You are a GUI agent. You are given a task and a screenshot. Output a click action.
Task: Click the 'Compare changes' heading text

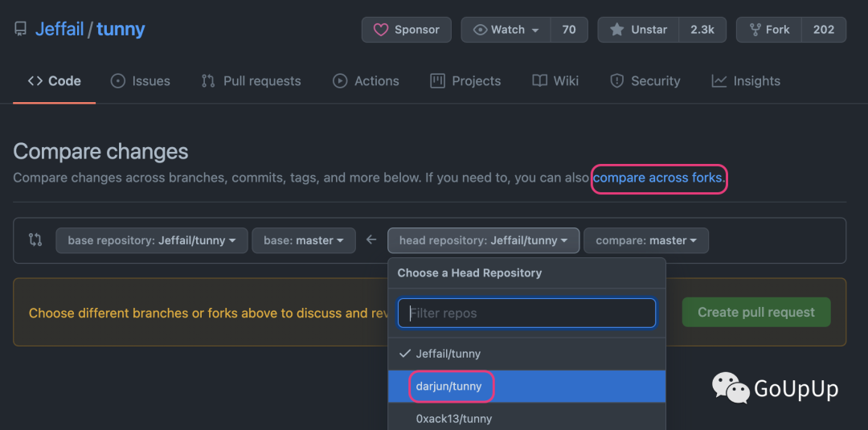pyautogui.click(x=100, y=151)
